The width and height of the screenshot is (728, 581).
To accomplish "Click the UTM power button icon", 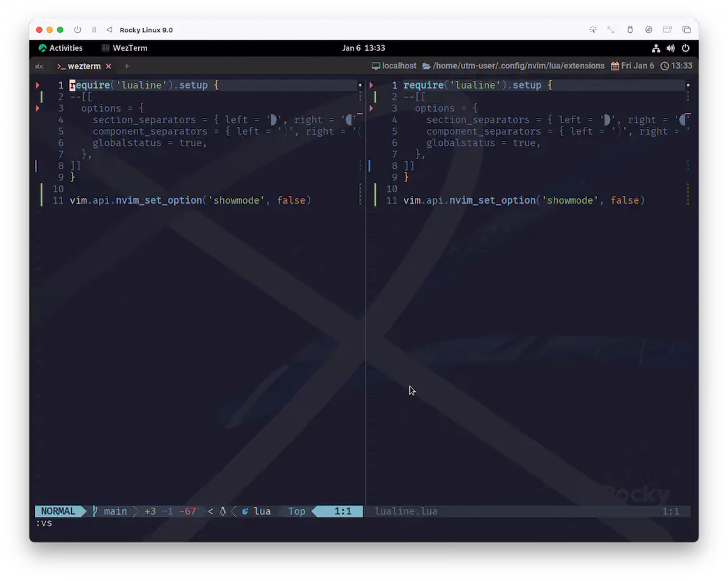I will point(77,30).
